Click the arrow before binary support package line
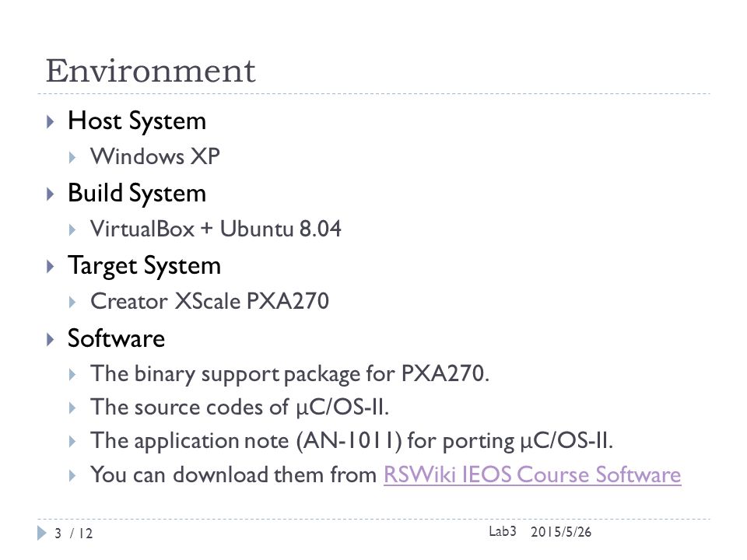This screenshot has width=747, height=560. coord(72,375)
